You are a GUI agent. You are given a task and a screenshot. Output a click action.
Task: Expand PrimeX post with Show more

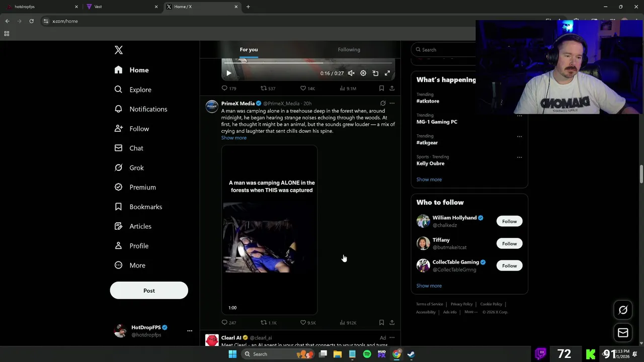click(x=234, y=138)
